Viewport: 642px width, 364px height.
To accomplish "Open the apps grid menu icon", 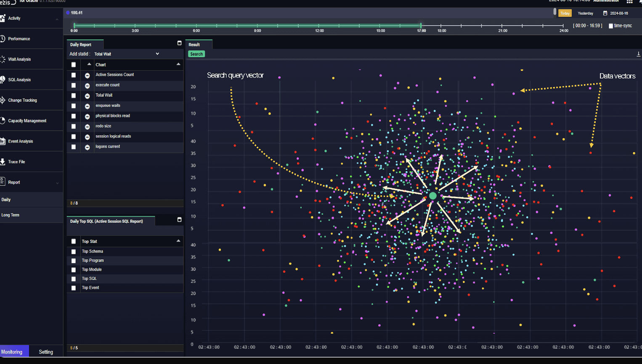I will (629, 2).
